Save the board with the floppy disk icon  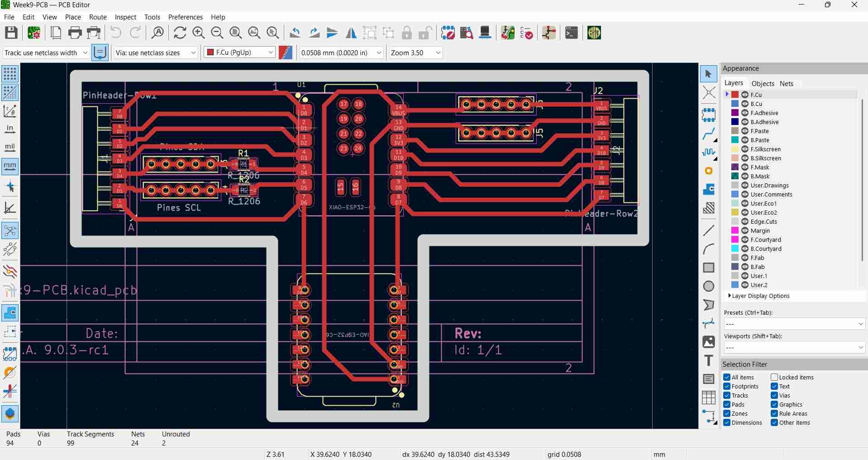[x=11, y=33]
